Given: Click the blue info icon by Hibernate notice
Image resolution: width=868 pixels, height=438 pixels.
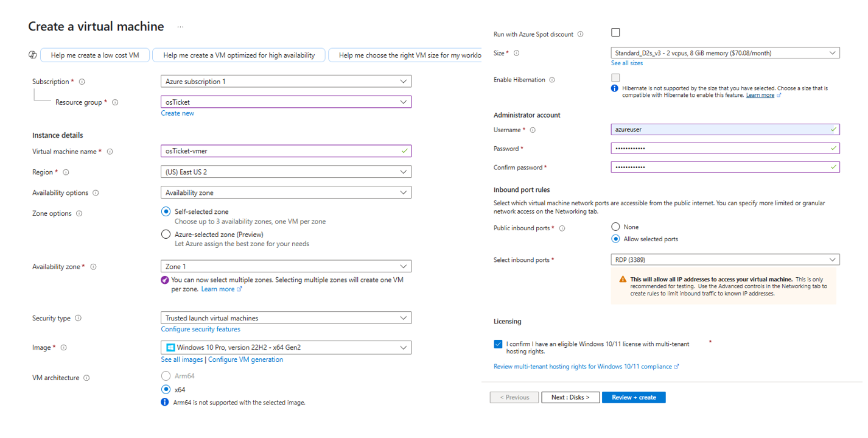Looking at the screenshot, I should point(615,88).
